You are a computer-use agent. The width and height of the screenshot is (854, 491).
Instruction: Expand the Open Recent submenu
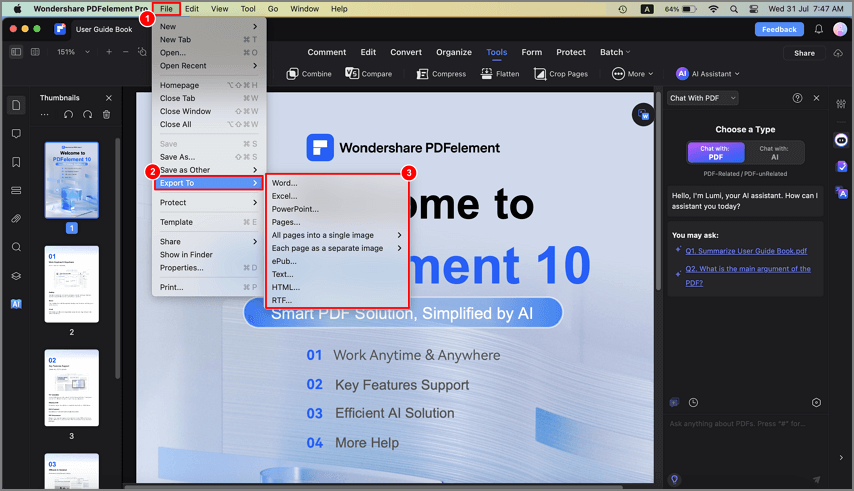(209, 65)
